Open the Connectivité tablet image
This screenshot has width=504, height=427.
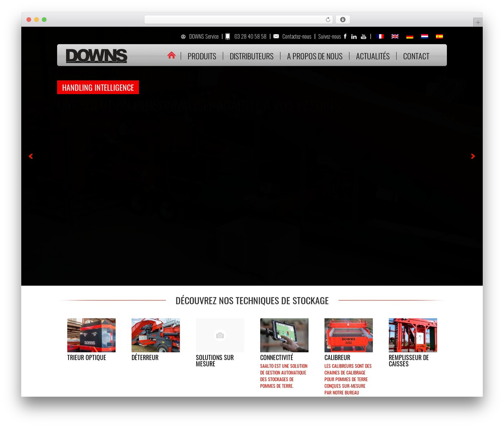tap(284, 335)
